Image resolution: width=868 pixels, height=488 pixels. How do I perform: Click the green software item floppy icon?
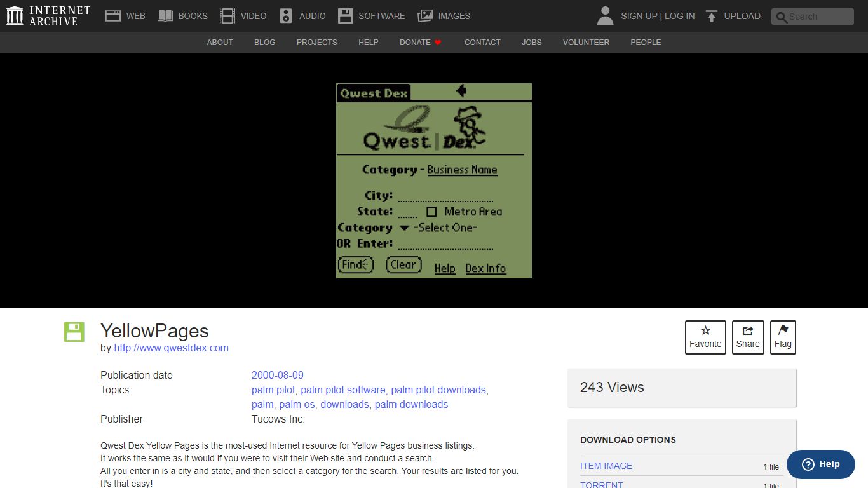[74, 332]
